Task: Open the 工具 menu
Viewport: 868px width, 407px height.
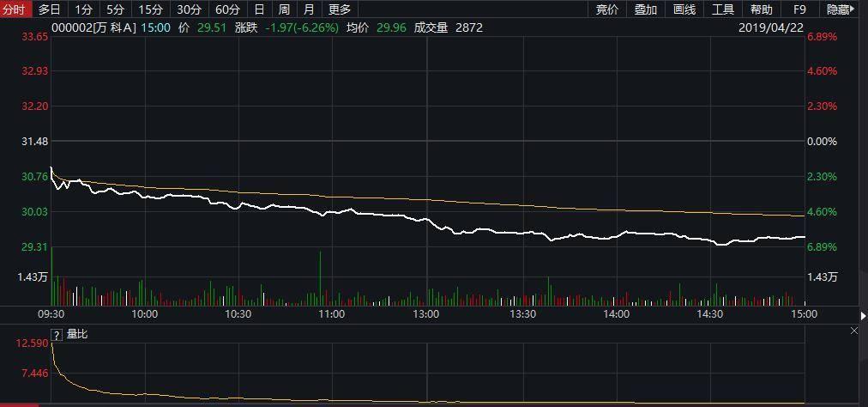Action: pyautogui.click(x=722, y=9)
